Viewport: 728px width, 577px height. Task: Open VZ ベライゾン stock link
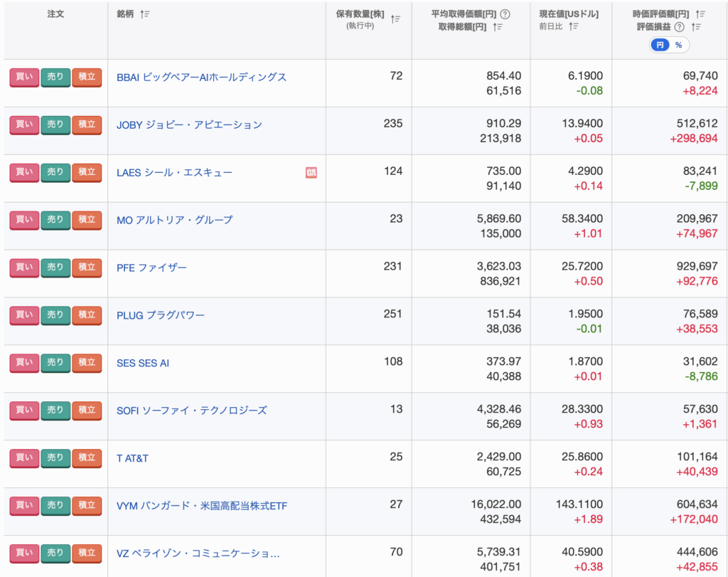198,554
